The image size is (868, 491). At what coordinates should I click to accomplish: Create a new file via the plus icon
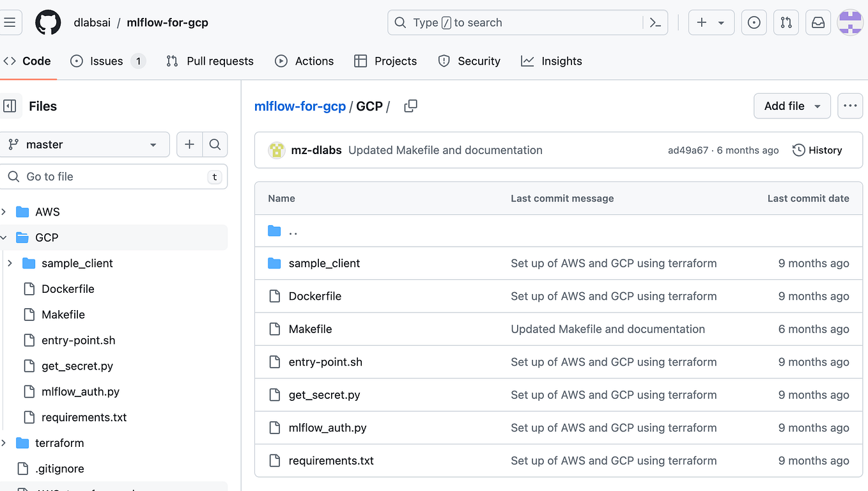(x=189, y=144)
